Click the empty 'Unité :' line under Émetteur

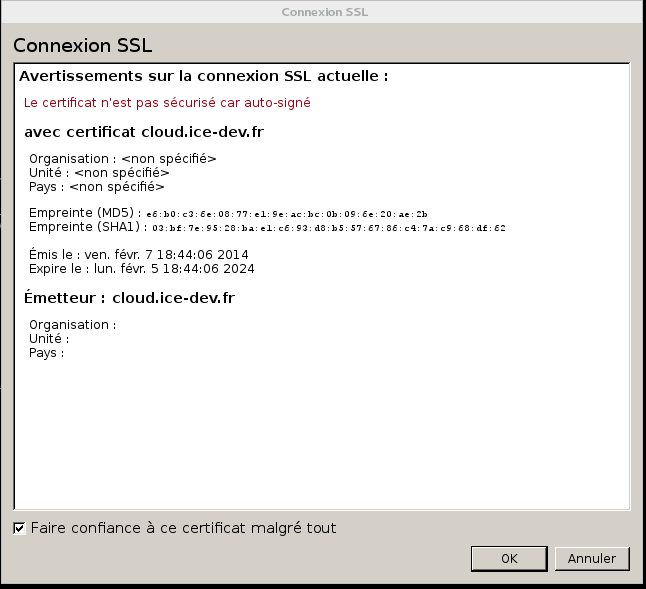pos(49,339)
